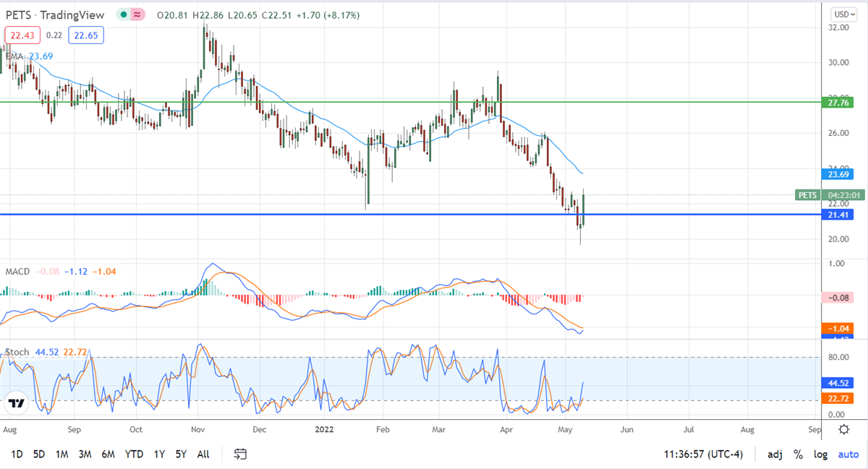
Task: Toggle the adj price adjustment
Action: [775, 455]
